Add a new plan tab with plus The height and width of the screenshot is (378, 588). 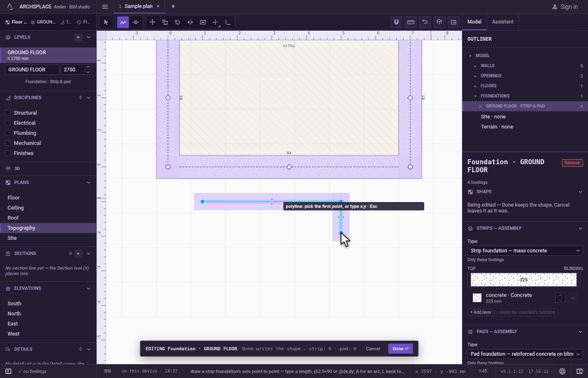tap(173, 6)
